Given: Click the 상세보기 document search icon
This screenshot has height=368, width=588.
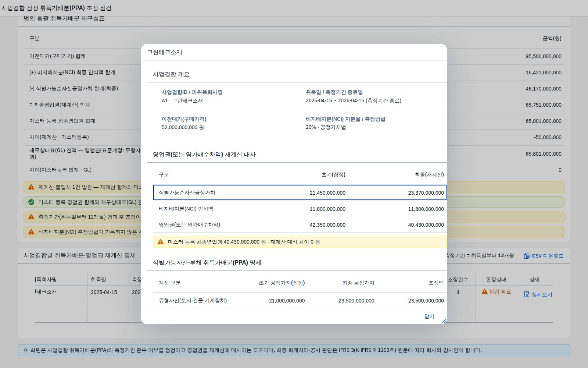Looking at the screenshot, I should tap(527, 294).
